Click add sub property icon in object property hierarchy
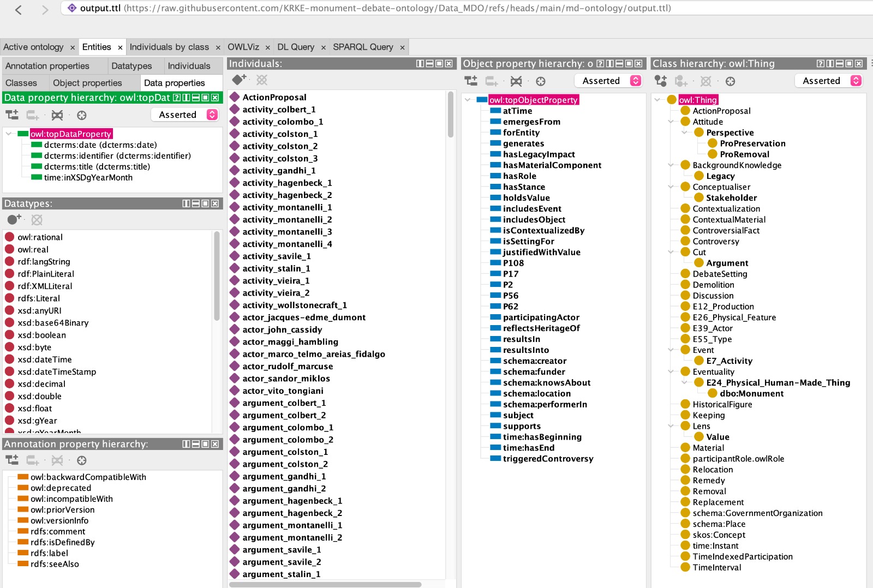The height and width of the screenshot is (588, 873). click(471, 81)
